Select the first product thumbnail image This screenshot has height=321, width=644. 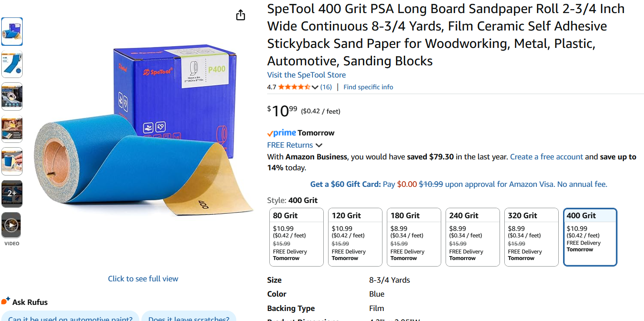pyautogui.click(x=12, y=31)
